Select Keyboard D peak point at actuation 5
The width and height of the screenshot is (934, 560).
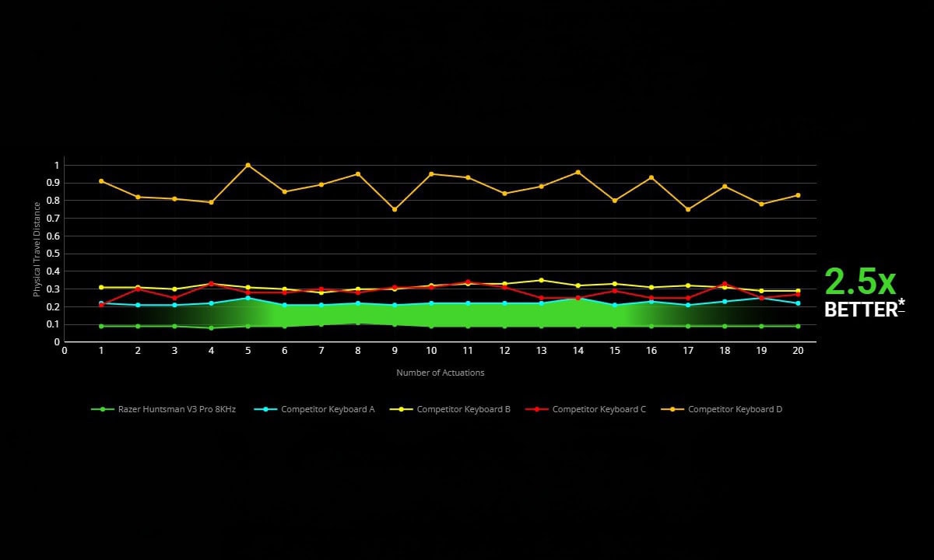coord(248,165)
